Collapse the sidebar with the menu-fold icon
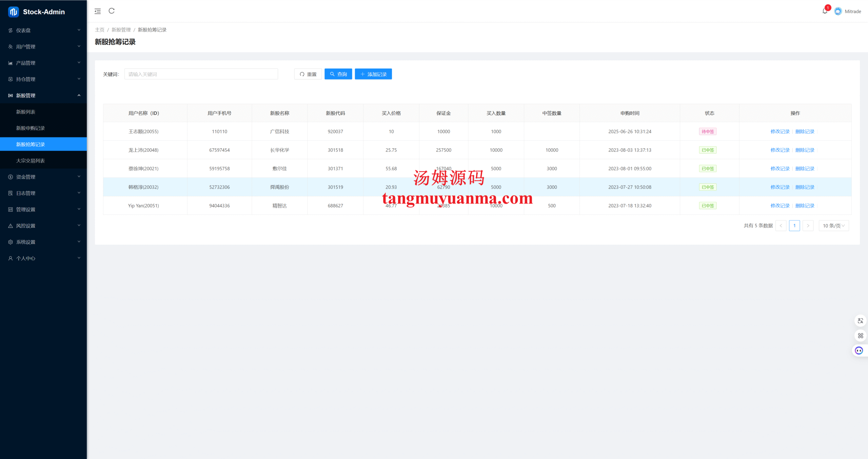 click(x=98, y=11)
